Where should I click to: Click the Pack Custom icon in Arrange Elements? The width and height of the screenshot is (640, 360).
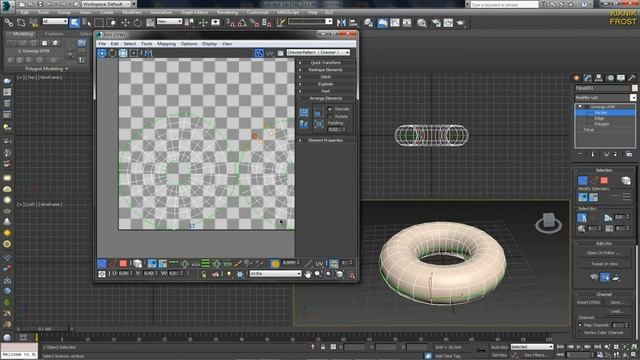click(304, 112)
